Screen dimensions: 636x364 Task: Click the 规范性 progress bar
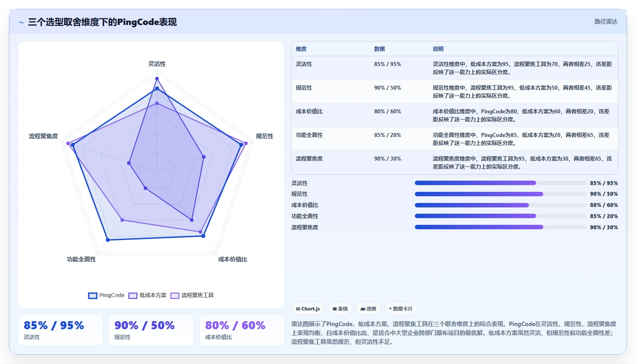click(x=500, y=194)
